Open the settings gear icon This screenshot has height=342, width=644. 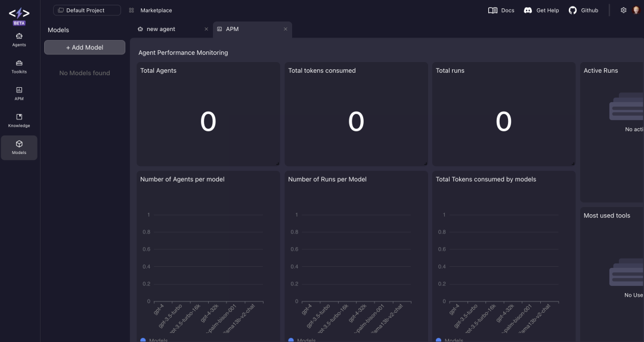pos(624,10)
